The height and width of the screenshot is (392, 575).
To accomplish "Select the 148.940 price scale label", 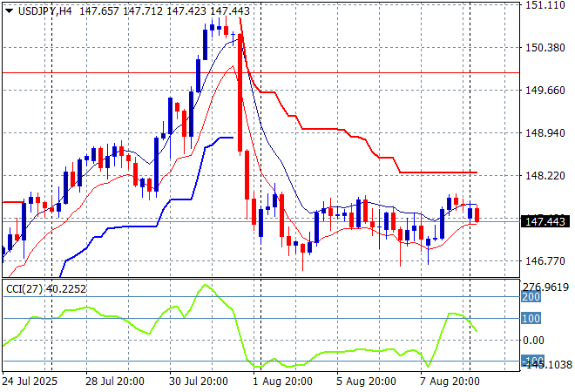I will tap(545, 132).
